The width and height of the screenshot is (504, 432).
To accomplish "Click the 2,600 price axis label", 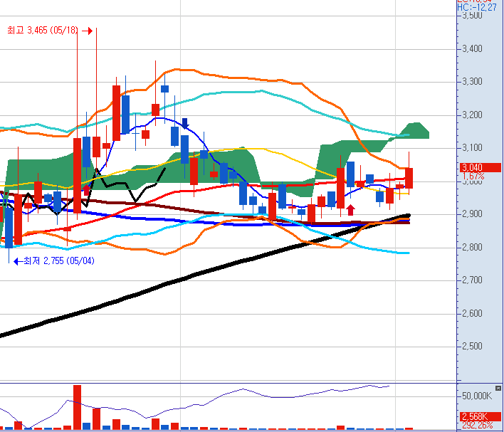I will pyautogui.click(x=472, y=313).
